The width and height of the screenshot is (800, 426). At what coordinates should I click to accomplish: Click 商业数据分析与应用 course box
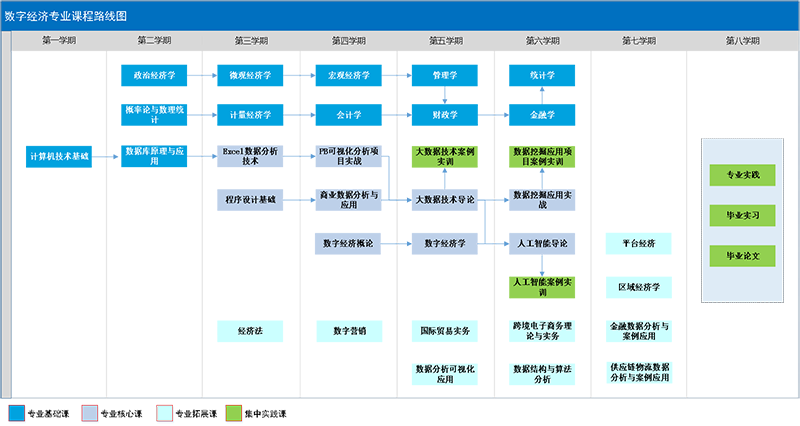(348, 200)
